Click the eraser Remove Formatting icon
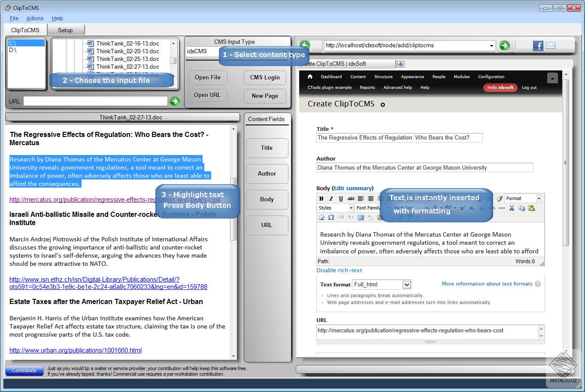585x392 pixels. coord(321,217)
